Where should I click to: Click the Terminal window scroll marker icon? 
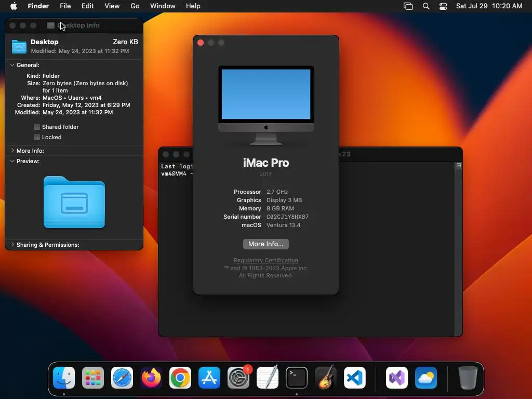458,166
